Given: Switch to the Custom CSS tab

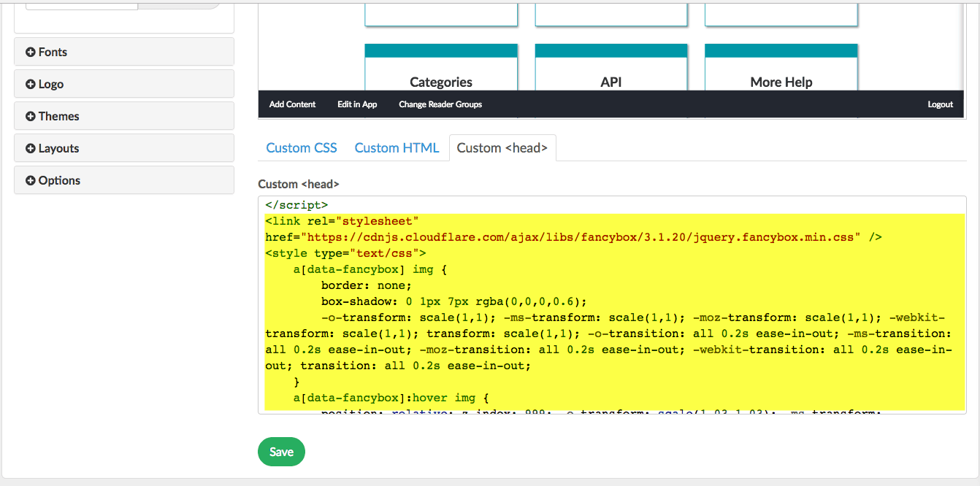Looking at the screenshot, I should [302, 148].
